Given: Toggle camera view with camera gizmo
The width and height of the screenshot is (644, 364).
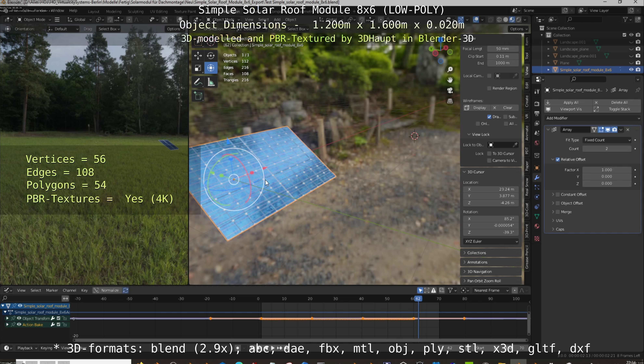Looking at the screenshot, I should (450, 90).
